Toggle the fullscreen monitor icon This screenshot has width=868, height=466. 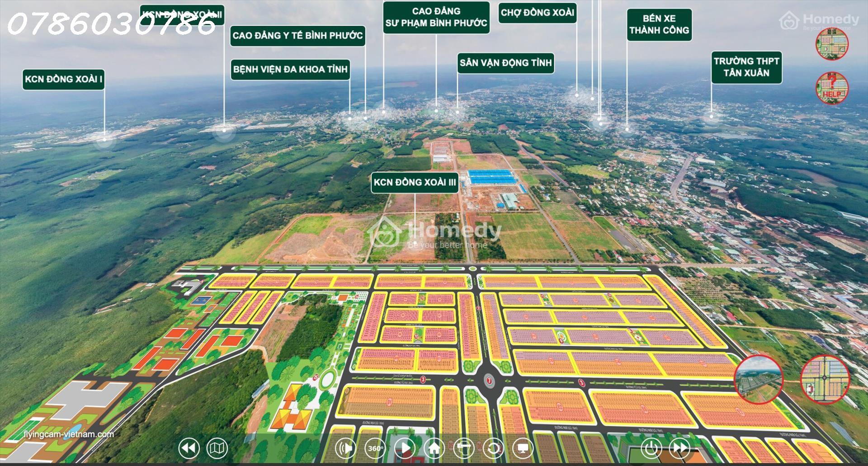pos(523,448)
